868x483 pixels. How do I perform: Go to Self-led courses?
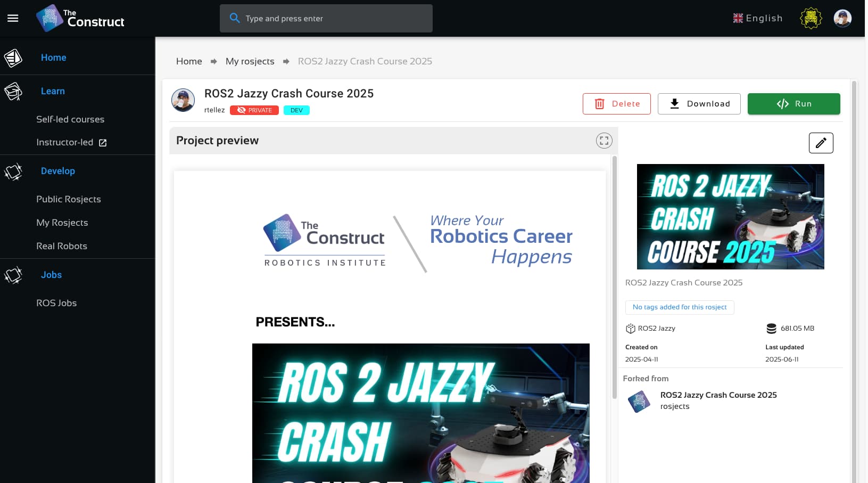(x=70, y=119)
